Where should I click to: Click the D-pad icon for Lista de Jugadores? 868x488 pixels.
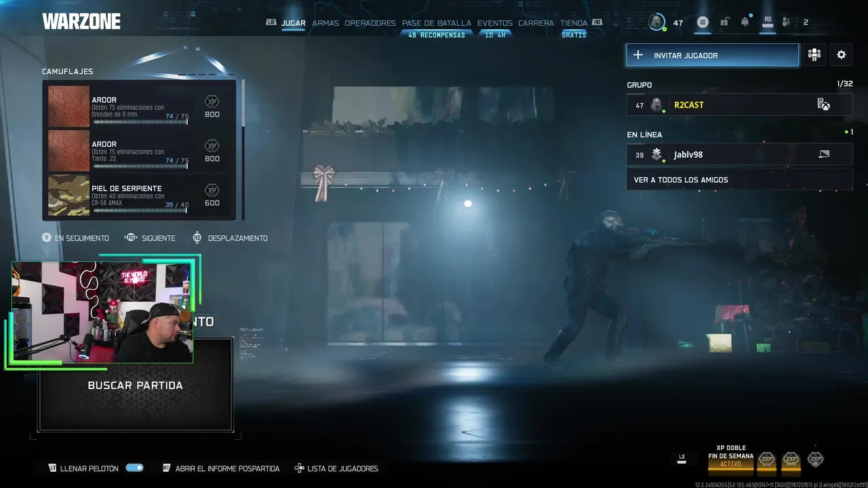coord(299,468)
